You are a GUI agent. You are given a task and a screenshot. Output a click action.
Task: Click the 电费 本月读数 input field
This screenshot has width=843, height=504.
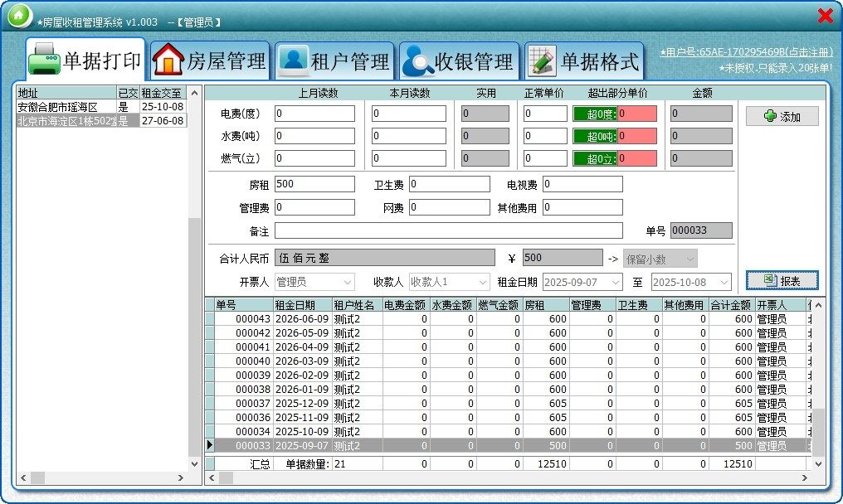tap(408, 114)
